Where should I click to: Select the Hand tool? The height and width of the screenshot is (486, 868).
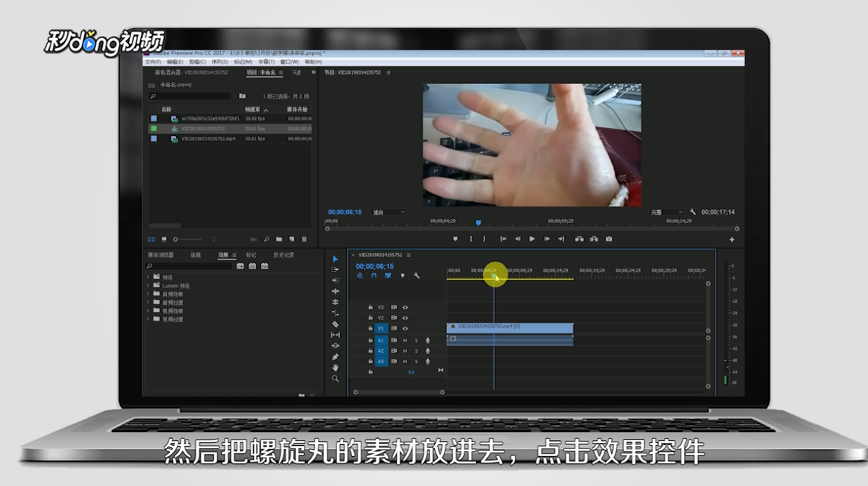click(336, 367)
